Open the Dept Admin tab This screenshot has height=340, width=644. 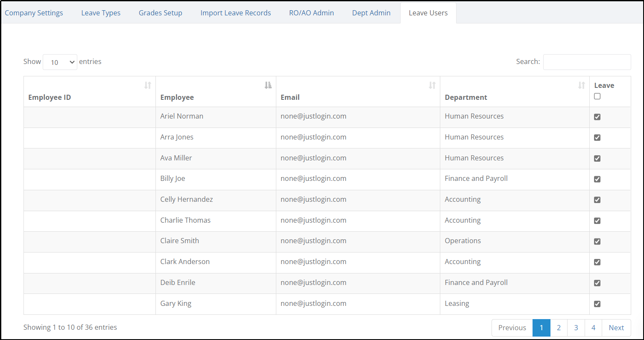tap(372, 13)
